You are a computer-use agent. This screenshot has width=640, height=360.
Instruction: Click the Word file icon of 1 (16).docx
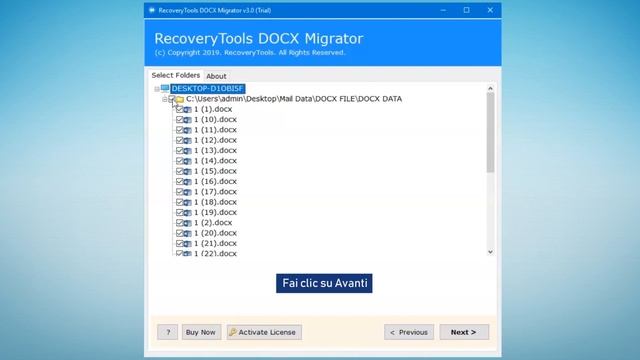[187, 182]
